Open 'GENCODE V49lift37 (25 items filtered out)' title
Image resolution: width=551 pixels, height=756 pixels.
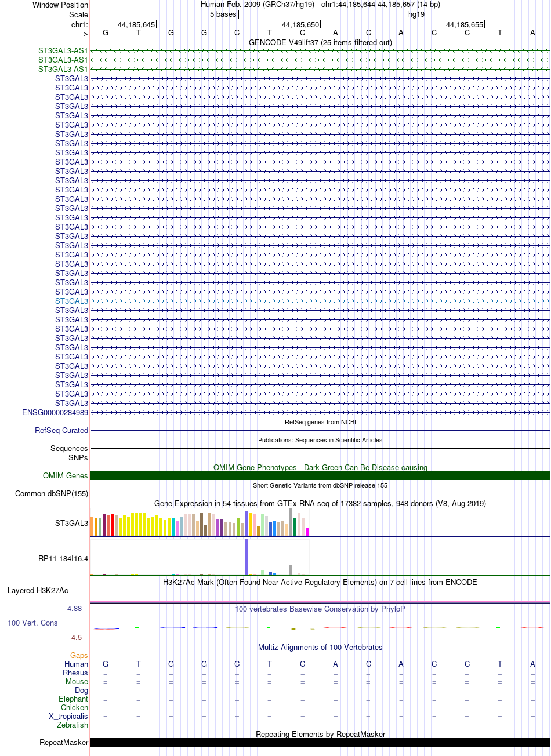click(320, 42)
